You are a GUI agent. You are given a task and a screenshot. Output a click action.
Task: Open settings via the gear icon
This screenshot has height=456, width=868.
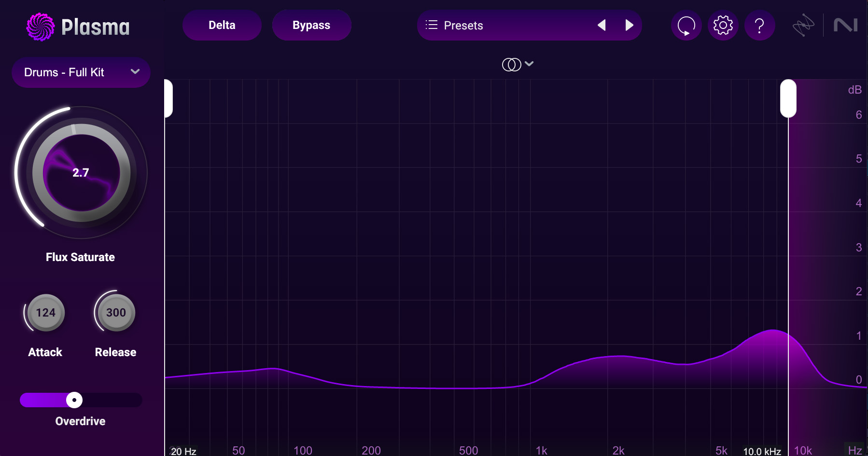click(x=723, y=26)
